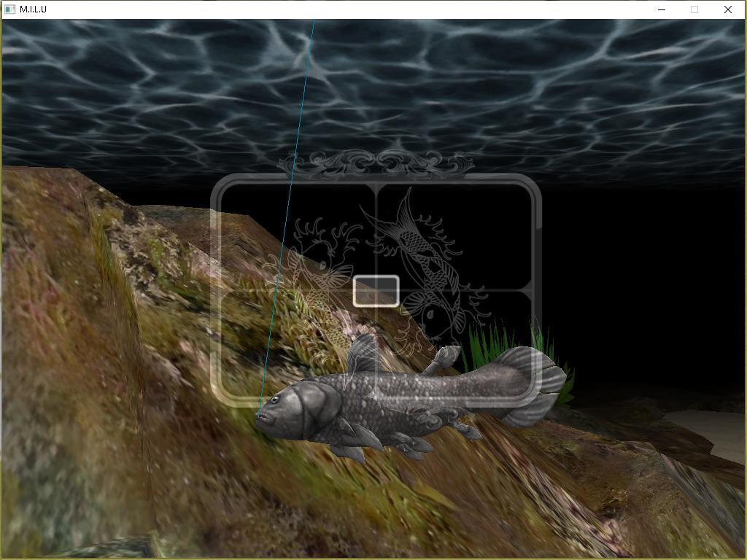Click the coelacanth's spiky dorsal fin

coord(364,353)
